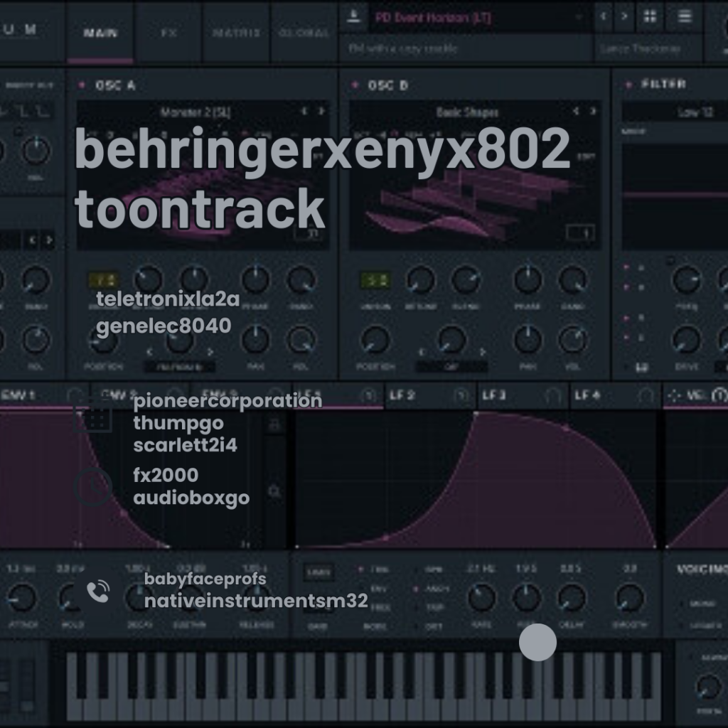728x728 pixels.
Task: Click the next warp mode arrow in OSC A
Action: point(210,353)
